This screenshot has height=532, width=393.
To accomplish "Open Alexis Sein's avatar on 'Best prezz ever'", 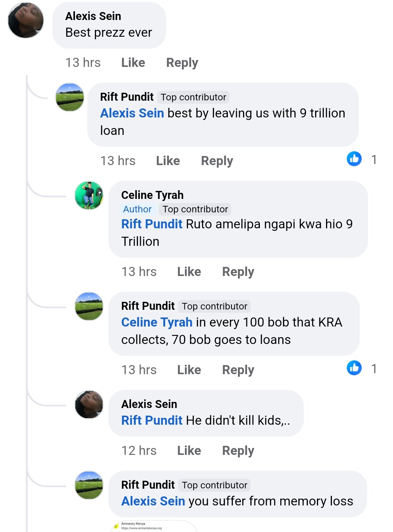I will 26,20.
